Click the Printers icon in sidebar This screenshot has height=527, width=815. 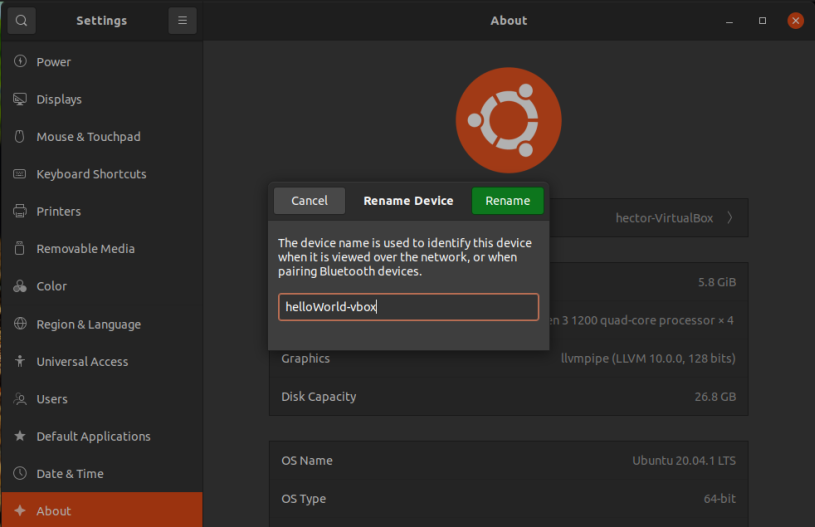point(20,211)
